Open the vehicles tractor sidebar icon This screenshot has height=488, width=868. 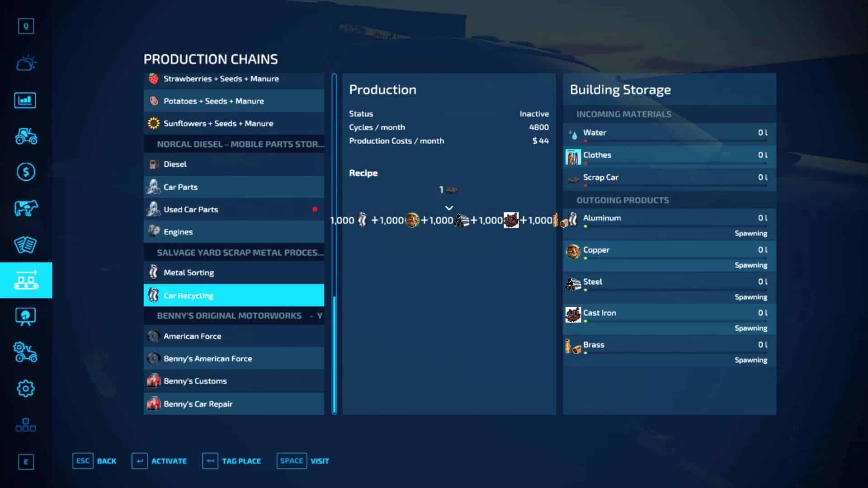pos(26,136)
